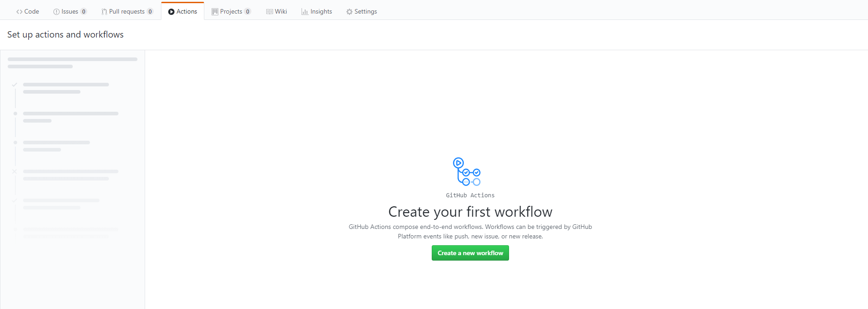Click the workflow description text starting with GitHub Actions compose

tap(470, 232)
